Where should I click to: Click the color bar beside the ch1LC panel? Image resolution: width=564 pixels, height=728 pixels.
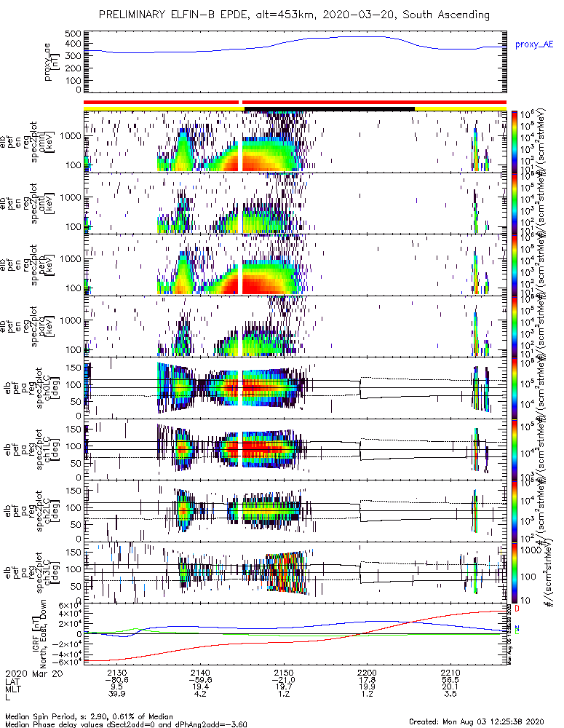515,449
